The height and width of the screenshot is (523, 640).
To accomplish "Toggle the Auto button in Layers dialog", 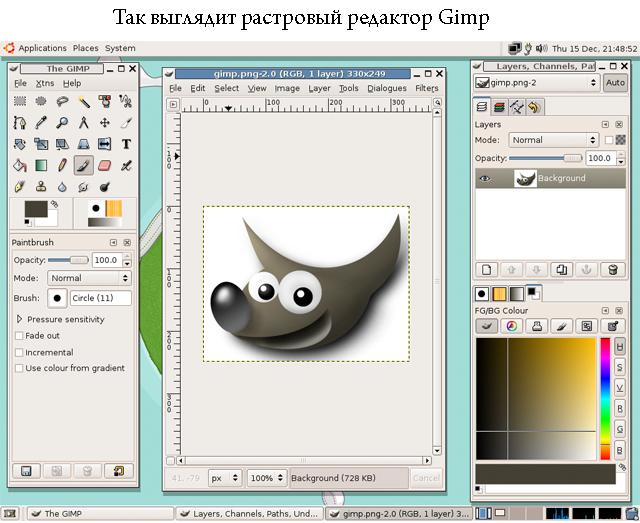I will [x=615, y=82].
